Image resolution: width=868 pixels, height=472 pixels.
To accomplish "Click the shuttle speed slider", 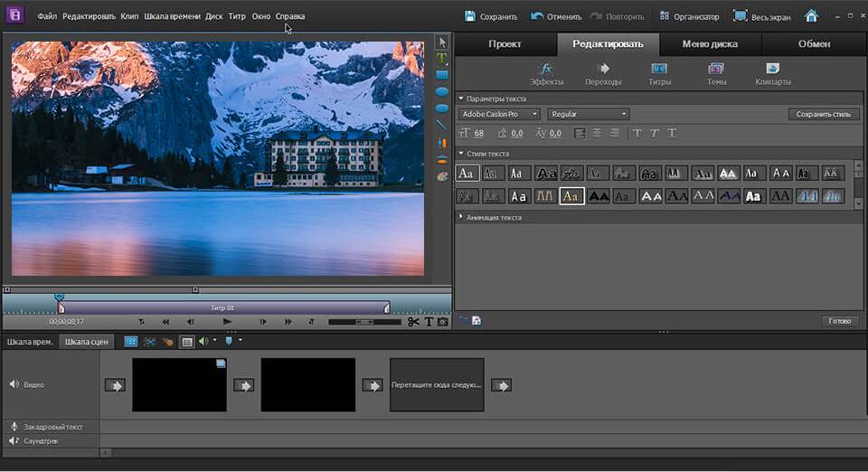I will click(364, 322).
